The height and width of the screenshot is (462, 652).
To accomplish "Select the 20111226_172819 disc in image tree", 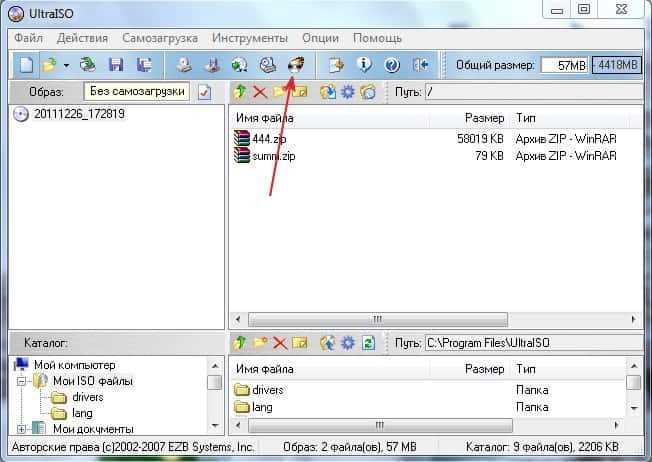I will pos(79,114).
